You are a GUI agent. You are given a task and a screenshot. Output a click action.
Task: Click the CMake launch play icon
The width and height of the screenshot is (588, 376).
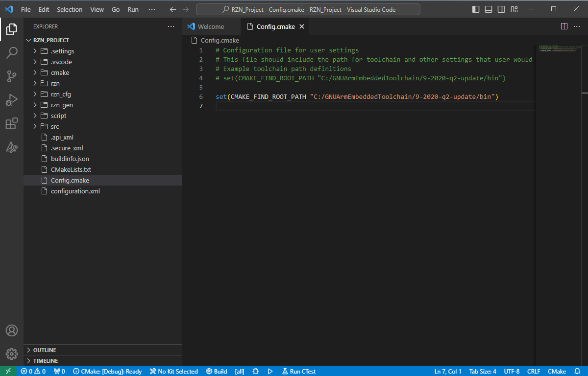(x=270, y=371)
